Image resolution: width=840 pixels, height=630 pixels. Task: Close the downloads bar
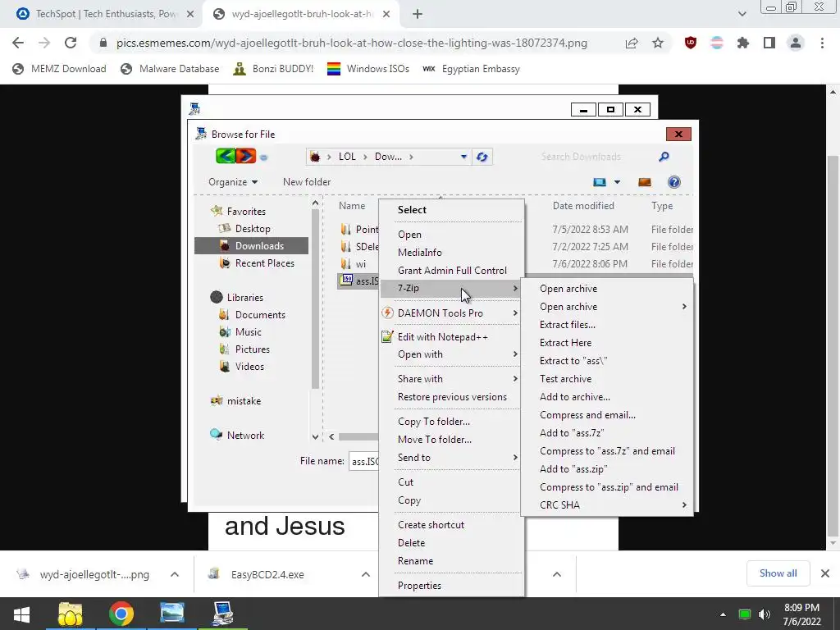pos(825,573)
